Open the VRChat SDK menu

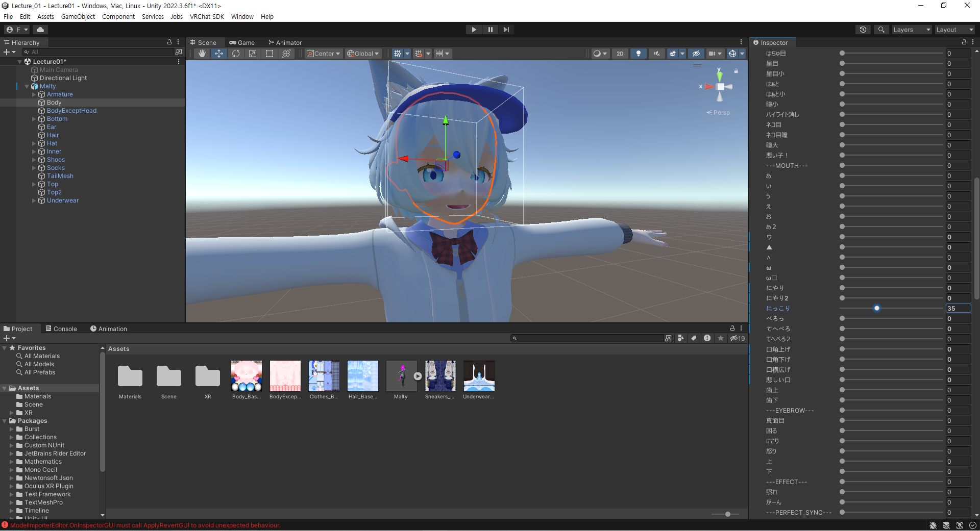pyautogui.click(x=207, y=16)
